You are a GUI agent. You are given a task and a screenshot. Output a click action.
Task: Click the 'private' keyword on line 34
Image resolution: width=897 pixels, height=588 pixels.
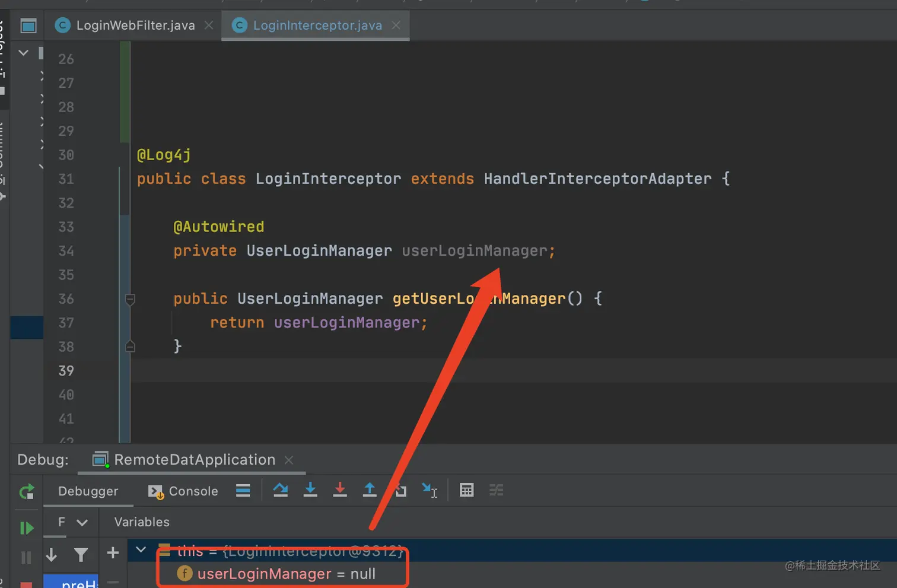(x=205, y=251)
